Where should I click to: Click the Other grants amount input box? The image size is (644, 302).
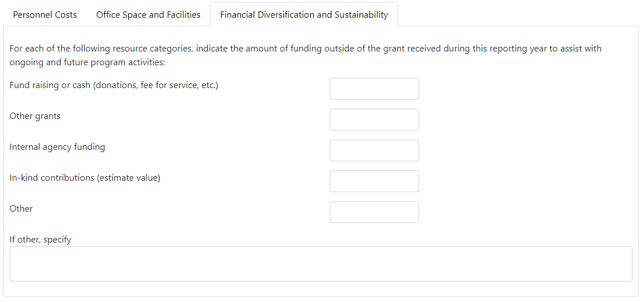click(x=374, y=120)
